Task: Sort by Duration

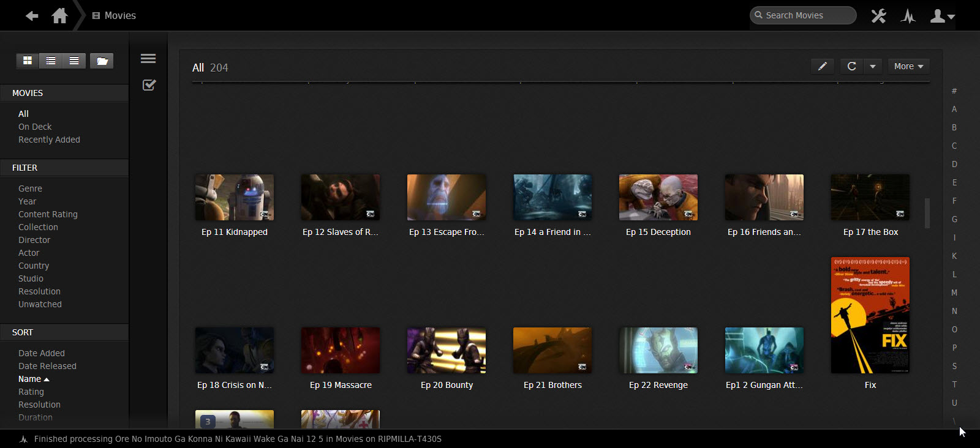Action: pyautogui.click(x=35, y=417)
